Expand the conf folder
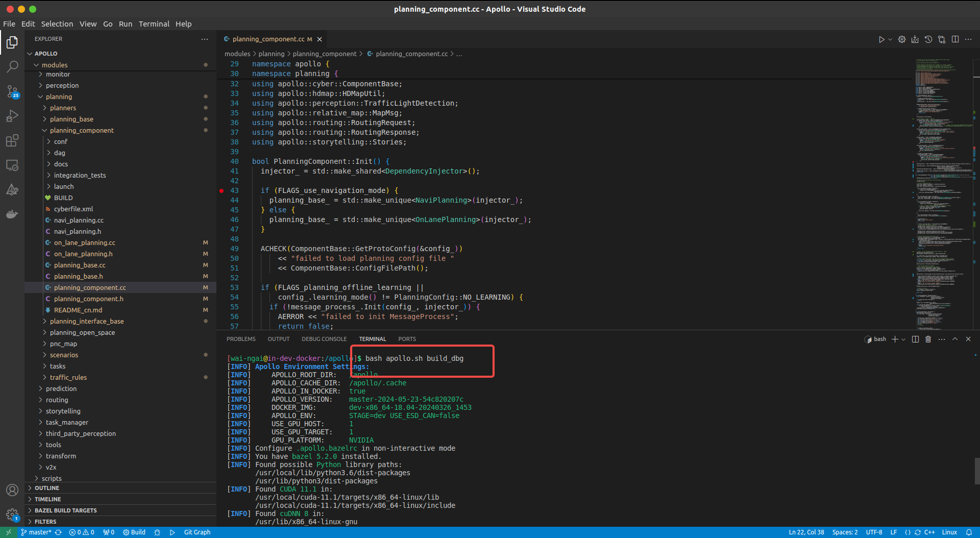The image size is (980, 538). [61, 141]
